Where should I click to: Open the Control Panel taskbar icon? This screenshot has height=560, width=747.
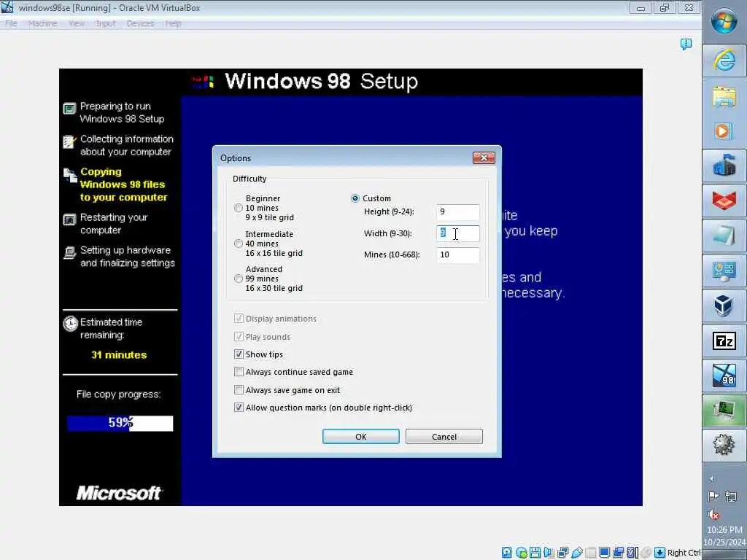coord(724,271)
